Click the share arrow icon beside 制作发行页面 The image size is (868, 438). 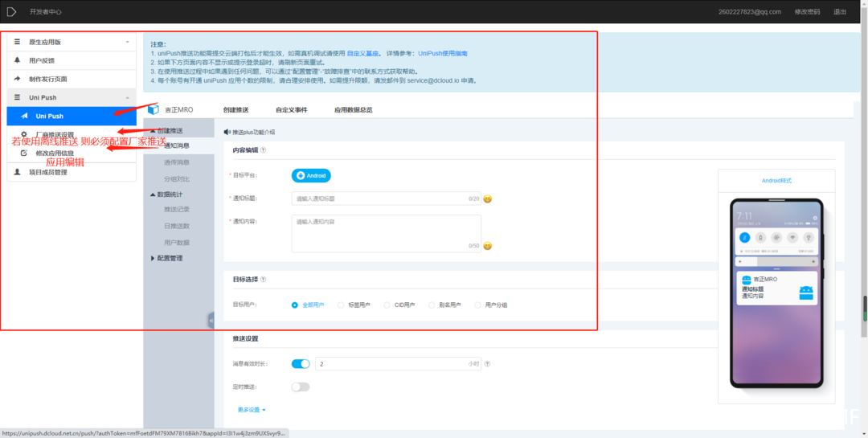17,79
